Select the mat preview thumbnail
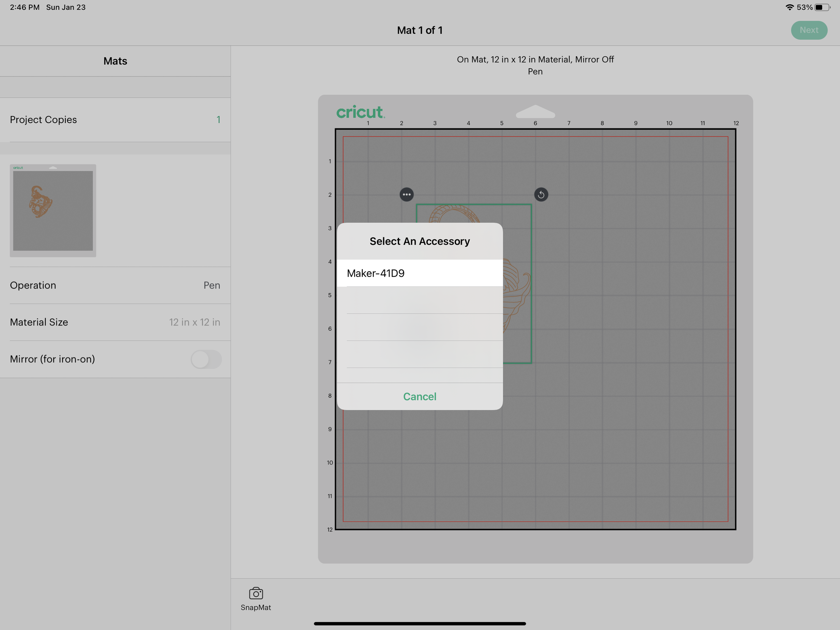 [53, 210]
